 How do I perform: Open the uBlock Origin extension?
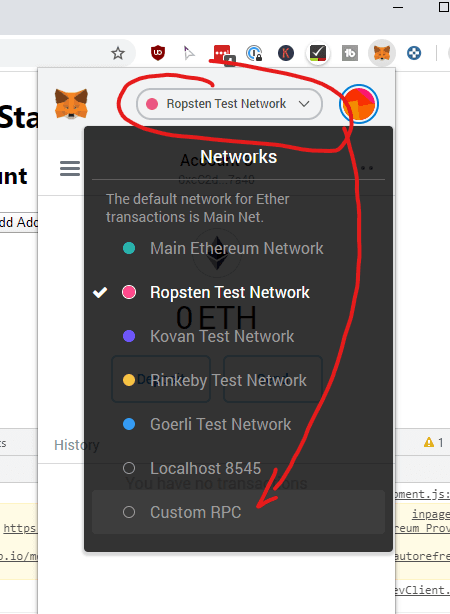tap(158, 52)
